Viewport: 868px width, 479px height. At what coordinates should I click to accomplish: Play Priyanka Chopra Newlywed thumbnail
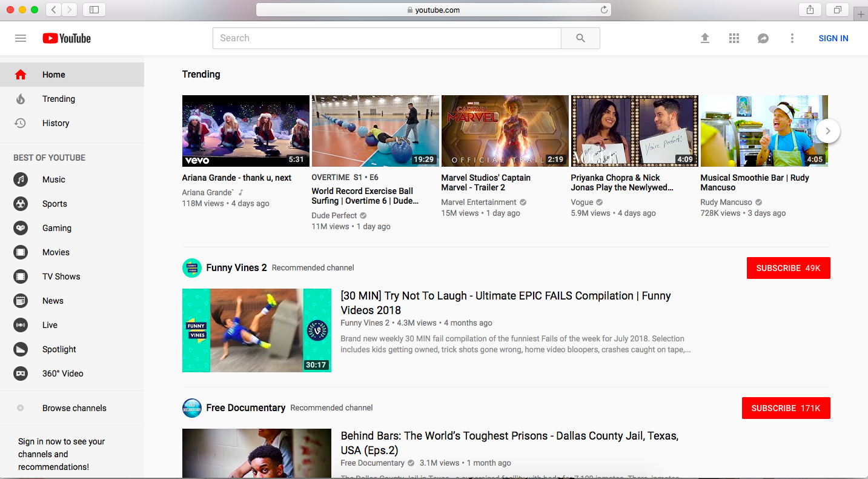tap(635, 131)
